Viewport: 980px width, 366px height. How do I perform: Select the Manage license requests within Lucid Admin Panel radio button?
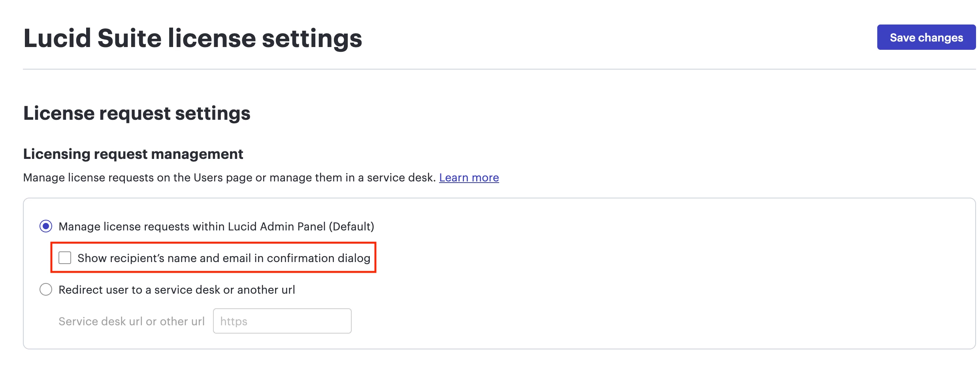tap(46, 226)
